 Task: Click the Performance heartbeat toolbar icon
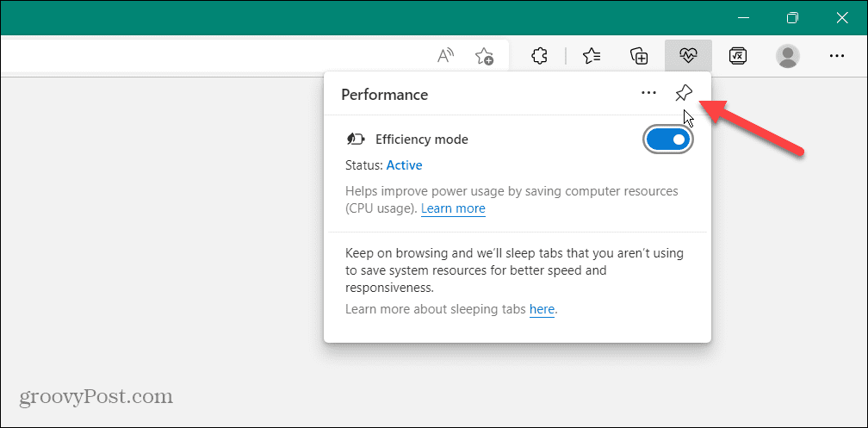click(x=687, y=56)
